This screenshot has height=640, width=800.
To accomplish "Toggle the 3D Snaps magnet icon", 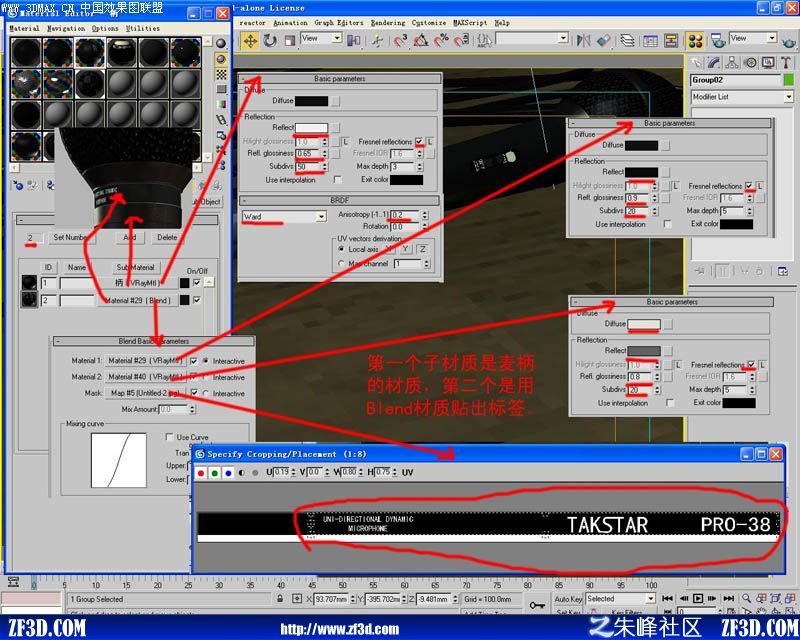I will point(401,40).
